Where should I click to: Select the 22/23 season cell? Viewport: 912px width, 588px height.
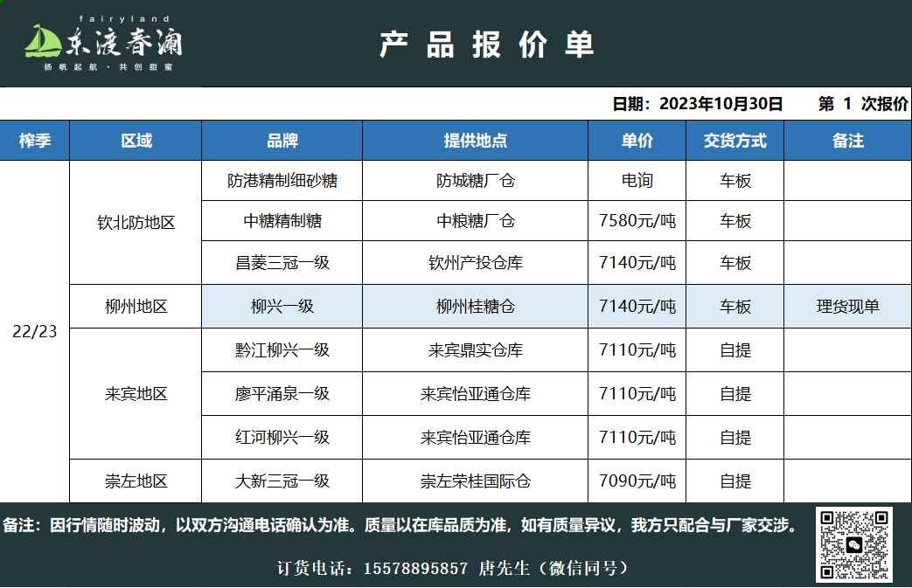point(35,332)
